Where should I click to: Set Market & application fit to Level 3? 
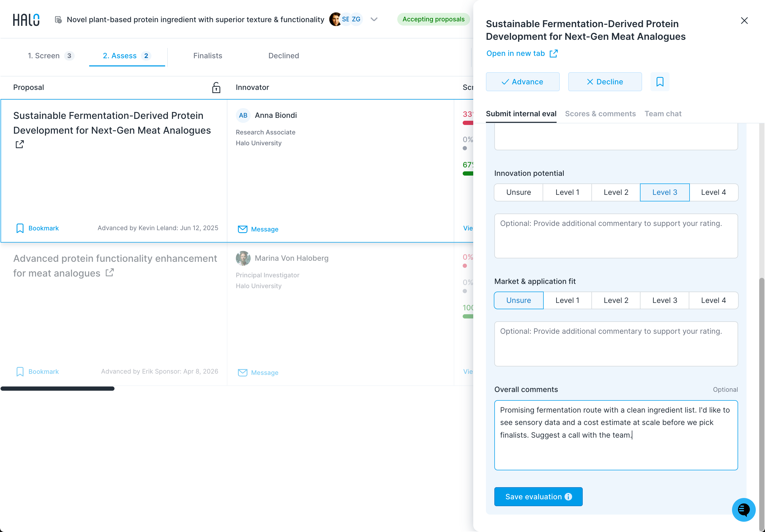click(664, 300)
